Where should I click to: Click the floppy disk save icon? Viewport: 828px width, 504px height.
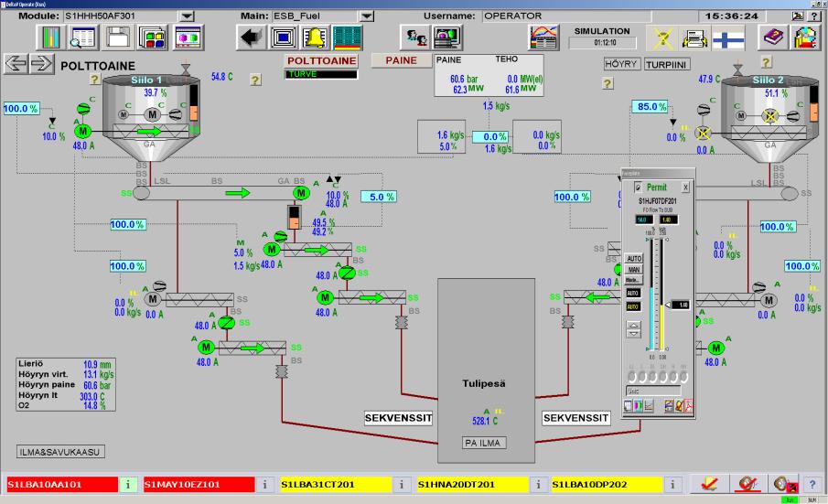(x=118, y=38)
